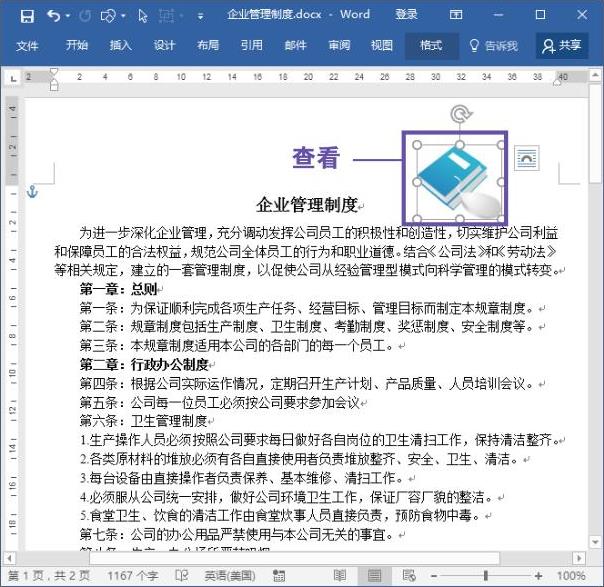Image resolution: width=604 pixels, height=587 pixels.
Task: Click the vertical scrollbar up arrow
Action: [x=595, y=75]
